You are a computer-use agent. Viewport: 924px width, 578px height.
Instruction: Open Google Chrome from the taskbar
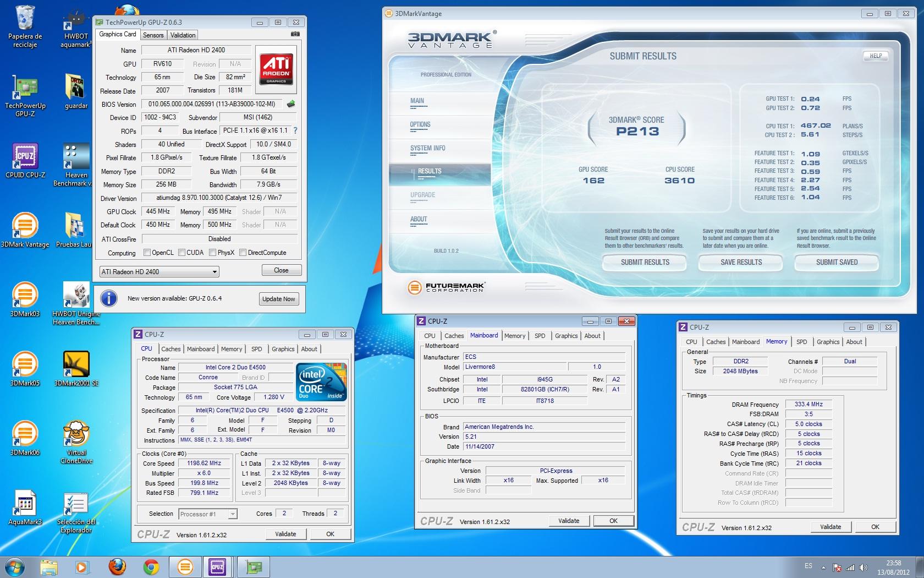(x=151, y=567)
